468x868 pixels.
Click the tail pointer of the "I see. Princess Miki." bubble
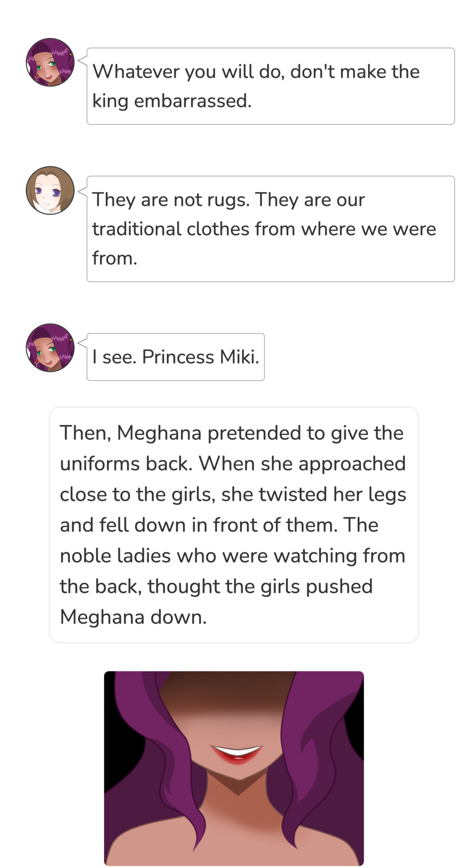pyautogui.click(x=83, y=343)
